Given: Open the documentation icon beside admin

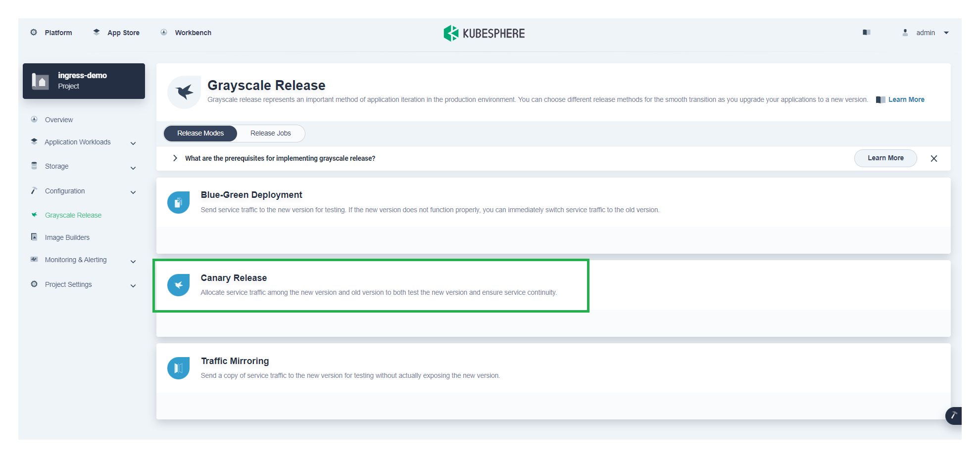Looking at the screenshot, I should tap(867, 32).
